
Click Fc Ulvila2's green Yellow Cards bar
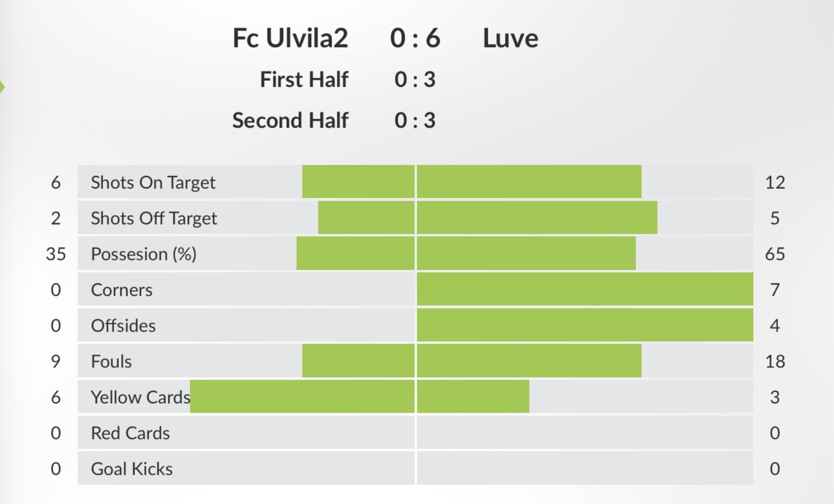(302, 397)
